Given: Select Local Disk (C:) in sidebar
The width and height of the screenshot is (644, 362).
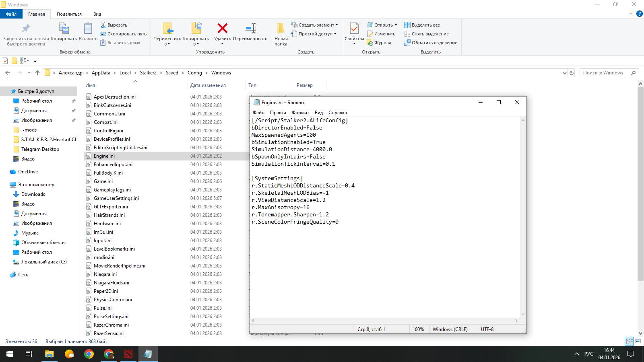Looking at the screenshot, I should pos(44,262).
